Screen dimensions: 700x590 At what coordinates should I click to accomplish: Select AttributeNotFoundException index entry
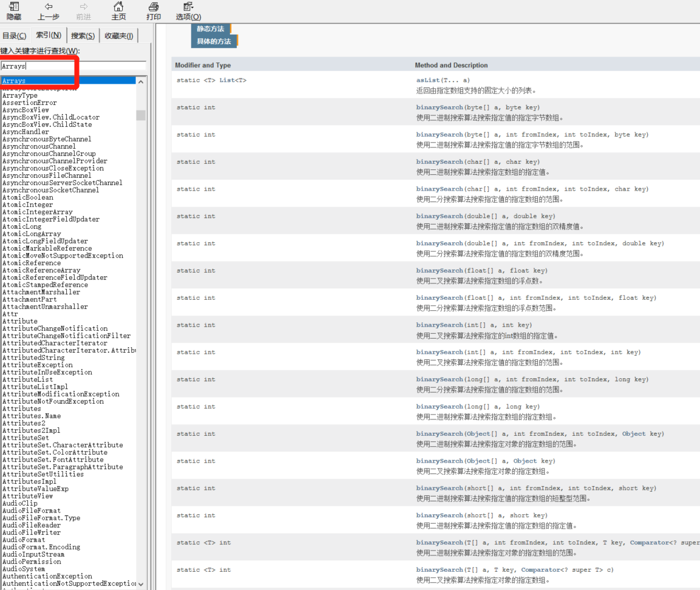tap(53, 401)
